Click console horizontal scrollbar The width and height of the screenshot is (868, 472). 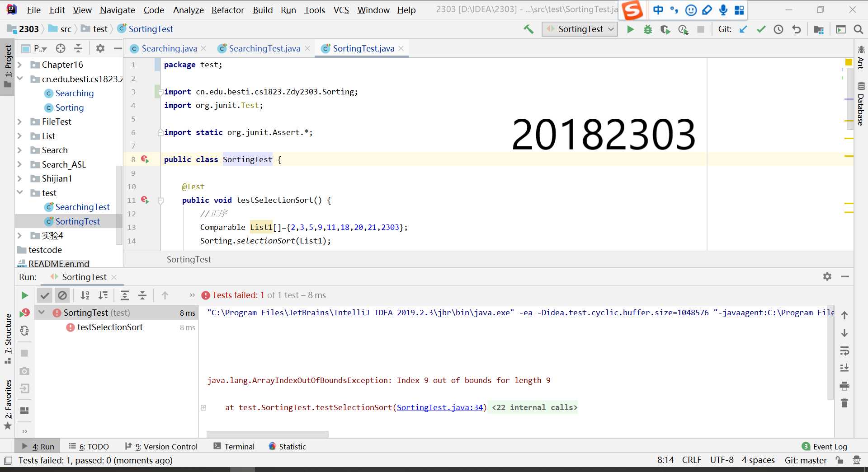[x=267, y=435]
